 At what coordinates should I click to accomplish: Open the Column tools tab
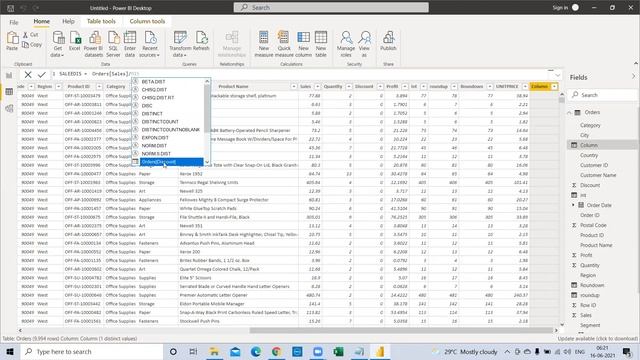(x=147, y=21)
